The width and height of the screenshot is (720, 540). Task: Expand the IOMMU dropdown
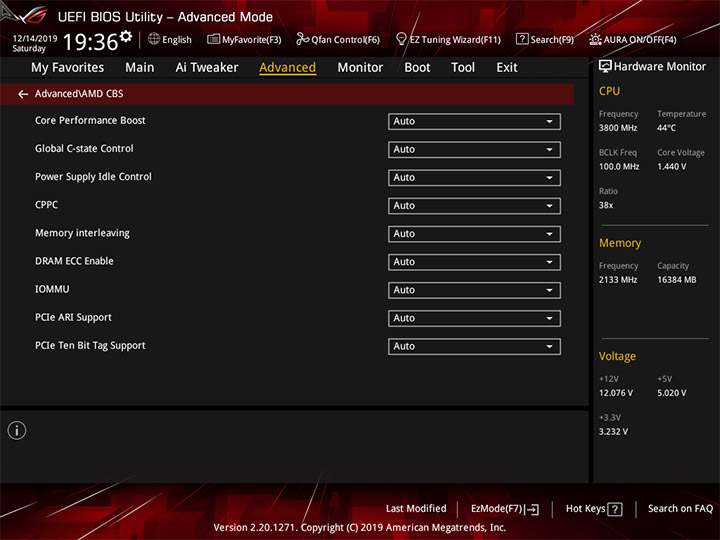point(474,290)
